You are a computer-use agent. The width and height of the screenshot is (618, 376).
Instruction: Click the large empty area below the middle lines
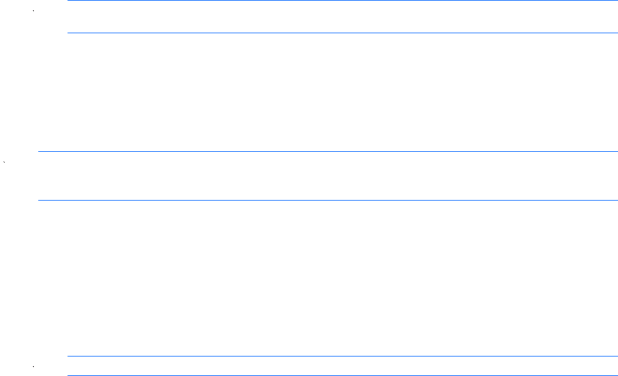pyautogui.click(x=328, y=279)
